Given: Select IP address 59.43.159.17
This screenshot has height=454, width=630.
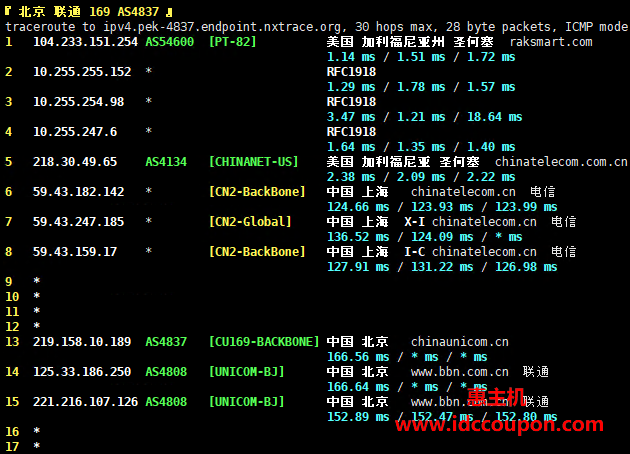Looking at the screenshot, I should tap(75, 252).
